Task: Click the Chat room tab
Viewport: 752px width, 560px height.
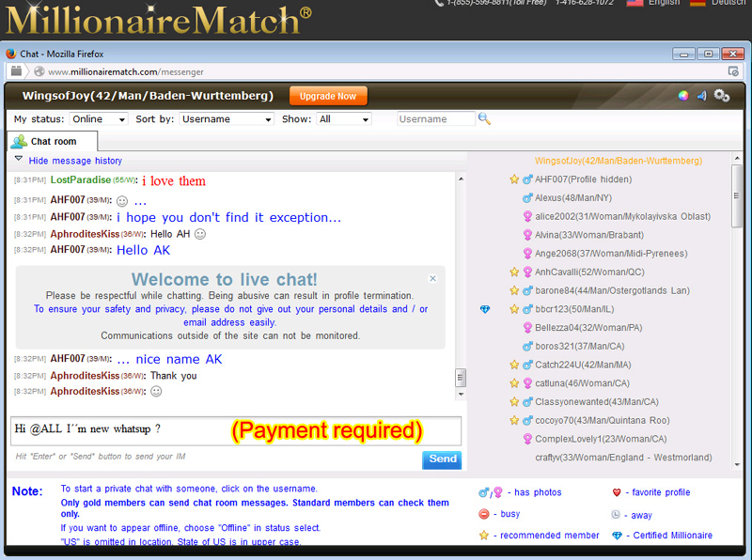Action: pyautogui.click(x=53, y=142)
